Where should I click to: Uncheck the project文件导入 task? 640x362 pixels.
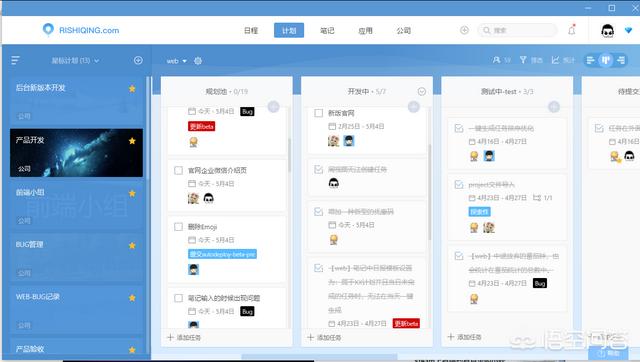coord(459,185)
